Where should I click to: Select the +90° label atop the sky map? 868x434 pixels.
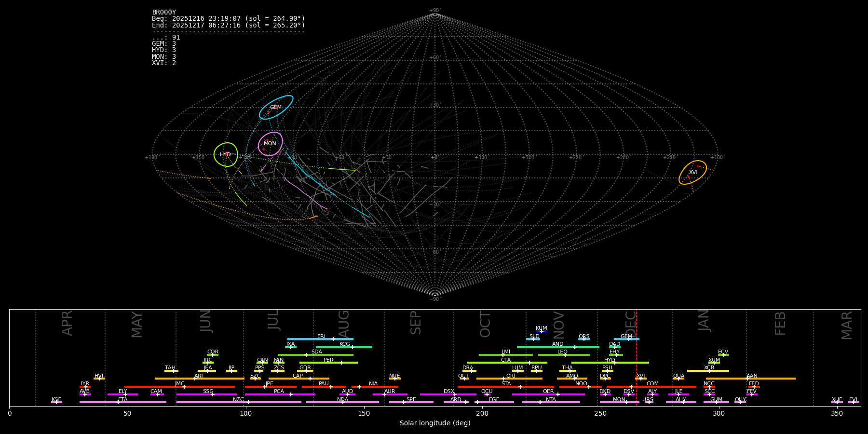[434, 10]
